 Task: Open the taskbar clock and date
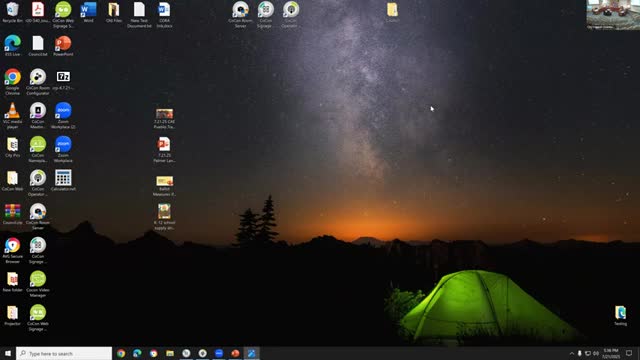[611, 353]
